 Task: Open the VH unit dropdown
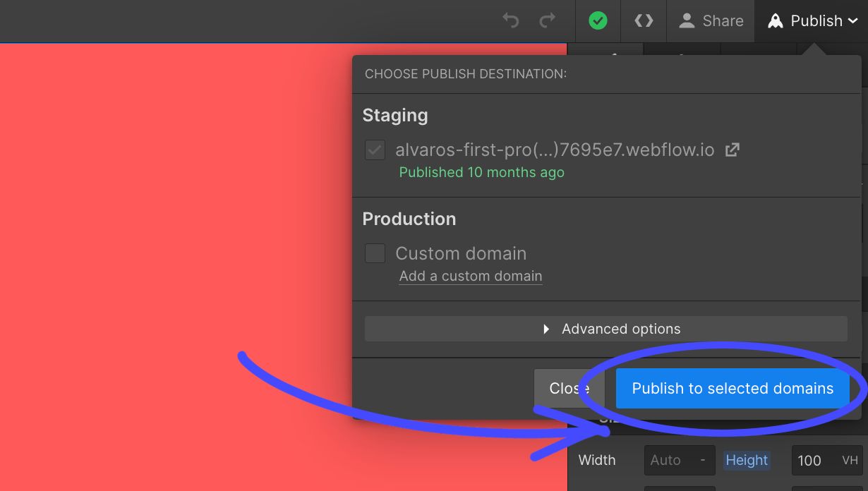[850, 459]
